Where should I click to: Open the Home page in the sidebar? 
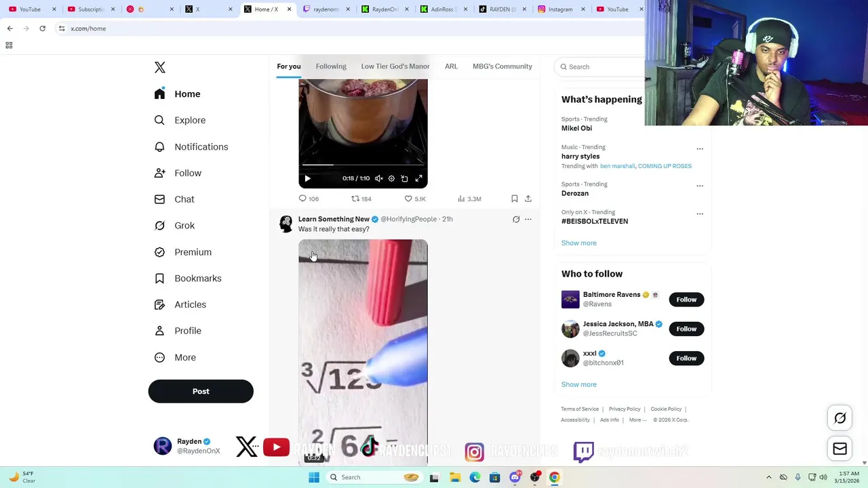(x=178, y=94)
